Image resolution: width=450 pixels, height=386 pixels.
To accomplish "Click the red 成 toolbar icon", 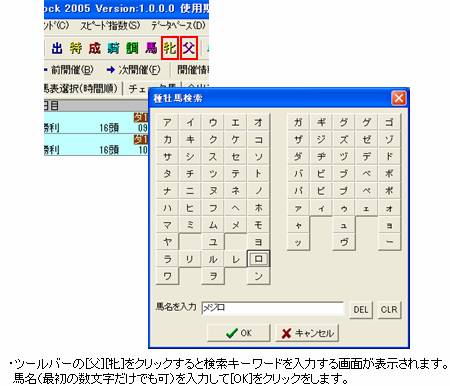I will (x=95, y=49).
